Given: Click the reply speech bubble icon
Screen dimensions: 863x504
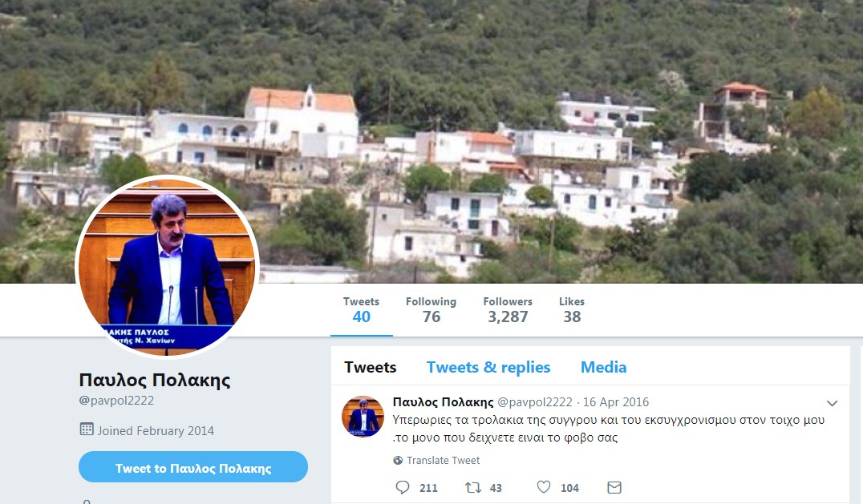Looking at the screenshot, I should tap(403, 487).
